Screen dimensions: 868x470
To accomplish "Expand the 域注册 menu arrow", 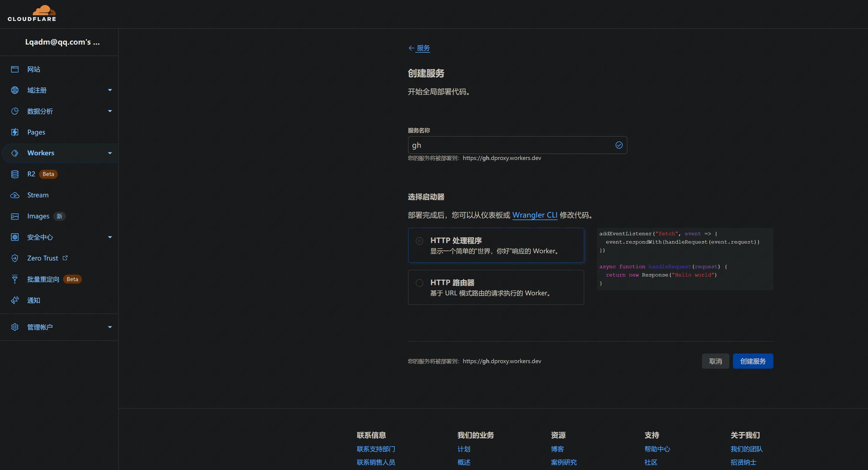I will pyautogui.click(x=110, y=90).
